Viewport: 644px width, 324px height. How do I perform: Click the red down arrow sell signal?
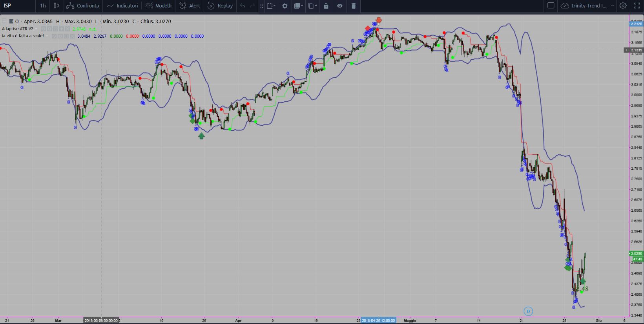pos(379,20)
